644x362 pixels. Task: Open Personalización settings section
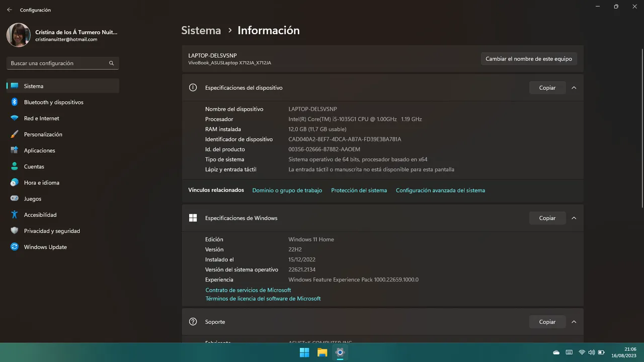[x=62, y=134]
